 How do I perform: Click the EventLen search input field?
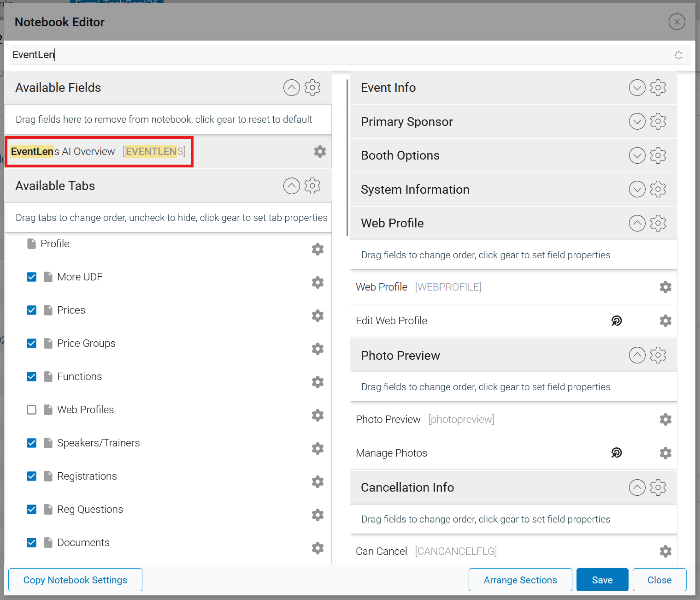pos(341,54)
